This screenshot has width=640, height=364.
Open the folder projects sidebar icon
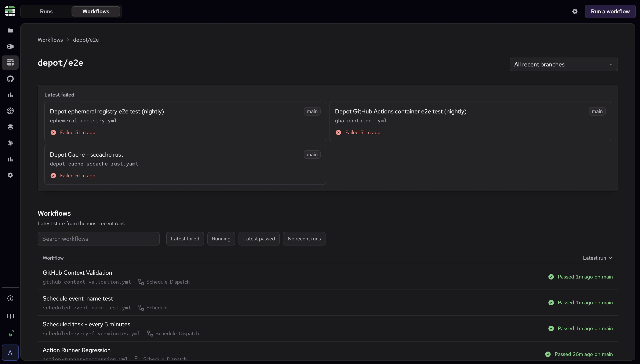pyautogui.click(x=10, y=30)
